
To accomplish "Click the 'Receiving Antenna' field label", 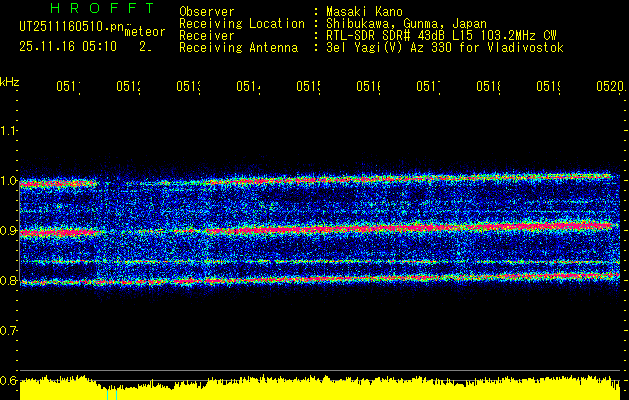I will 238,48.
